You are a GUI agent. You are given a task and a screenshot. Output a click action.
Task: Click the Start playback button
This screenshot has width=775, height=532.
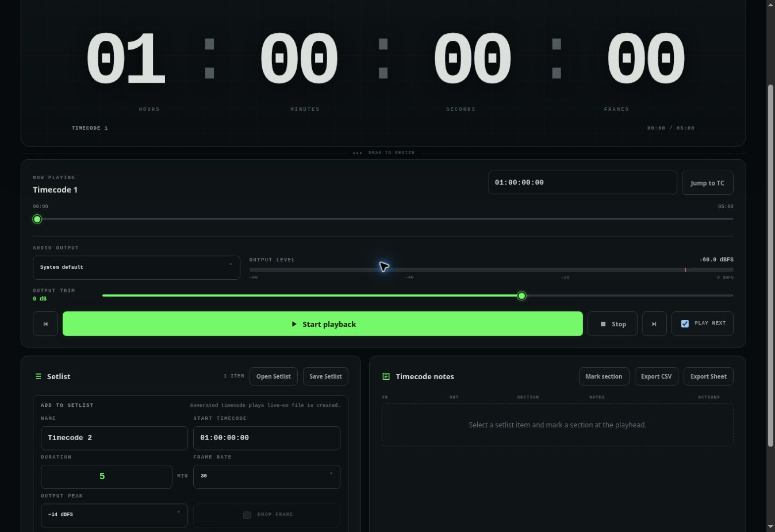coord(323,324)
